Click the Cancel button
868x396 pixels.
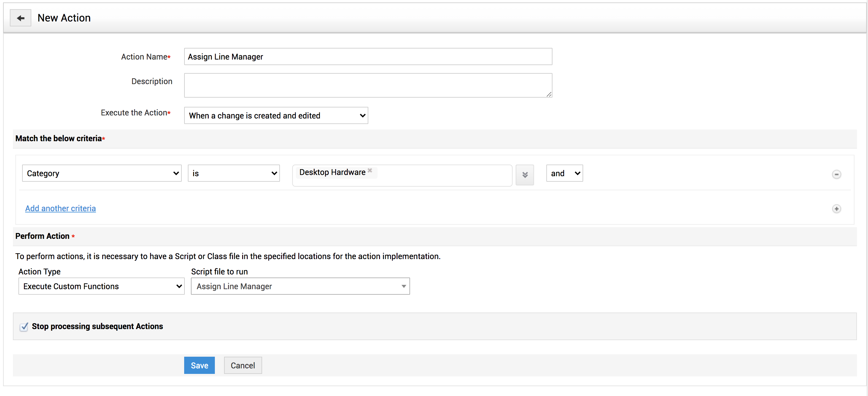pos(242,365)
